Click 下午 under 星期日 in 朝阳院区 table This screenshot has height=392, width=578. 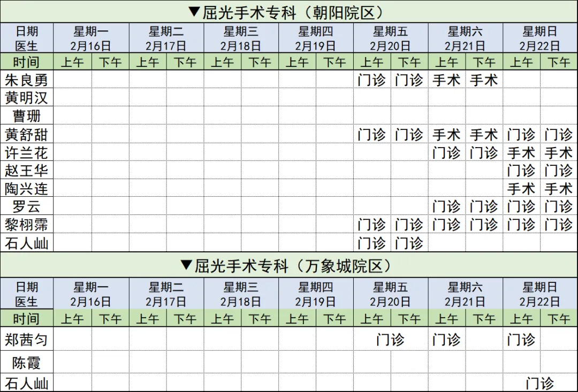point(559,62)
